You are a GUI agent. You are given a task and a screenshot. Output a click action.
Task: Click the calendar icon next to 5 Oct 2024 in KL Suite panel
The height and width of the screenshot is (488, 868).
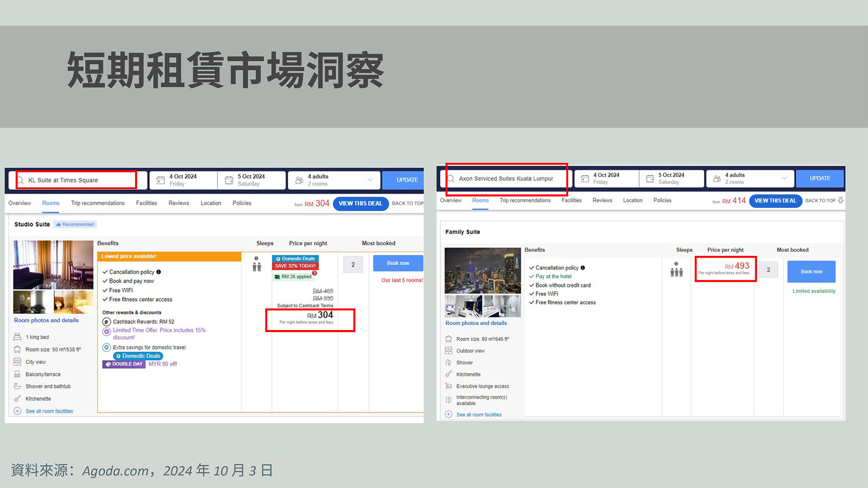pos(229,180)
